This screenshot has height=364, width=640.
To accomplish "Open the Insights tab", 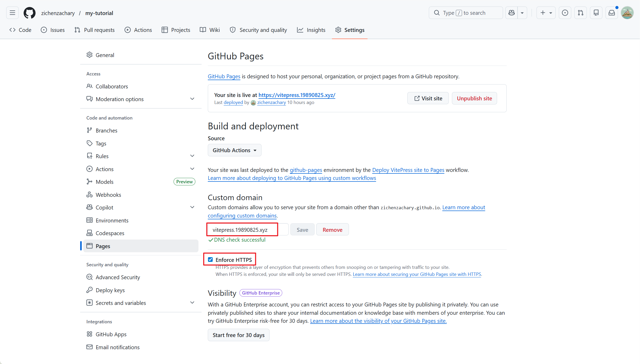I will (x=311, y=30).
